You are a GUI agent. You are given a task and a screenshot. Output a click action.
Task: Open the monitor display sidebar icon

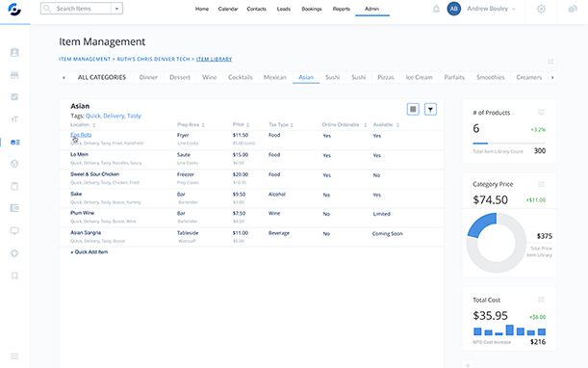(14, 230)
